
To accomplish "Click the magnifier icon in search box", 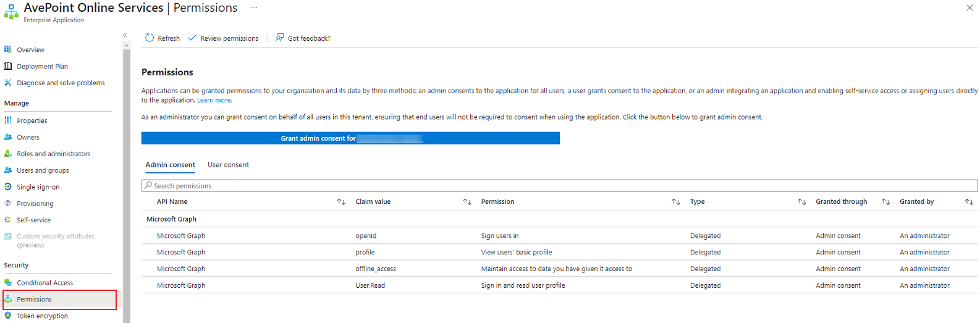I will [x=148, y=185].
